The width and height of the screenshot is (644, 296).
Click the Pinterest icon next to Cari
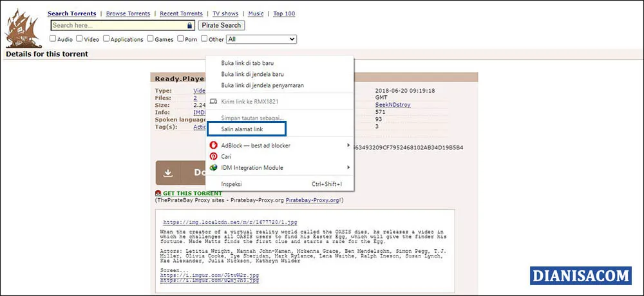213,156
